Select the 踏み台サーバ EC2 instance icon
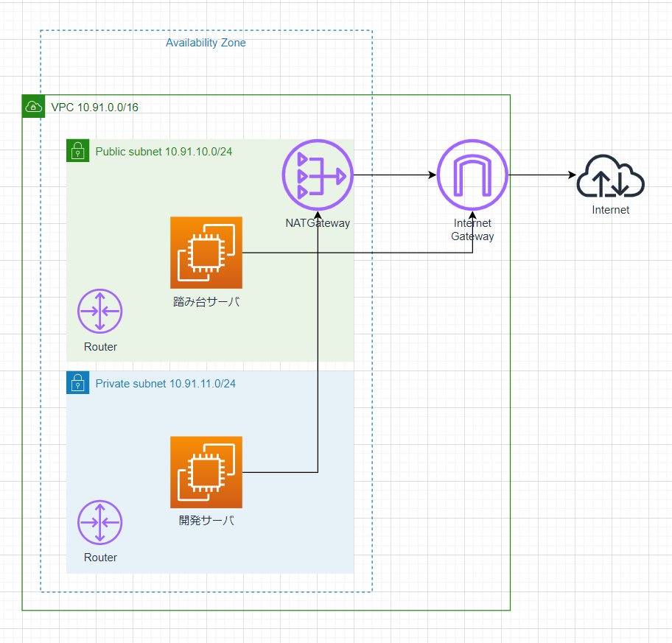 (x=206, y=253)
